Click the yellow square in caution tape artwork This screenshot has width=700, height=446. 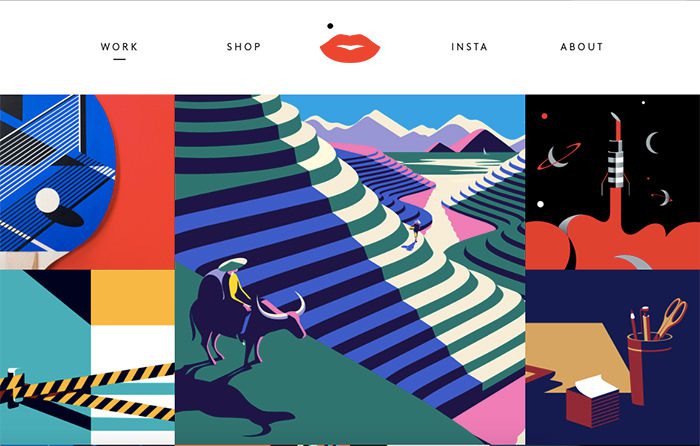pos(133,297)
